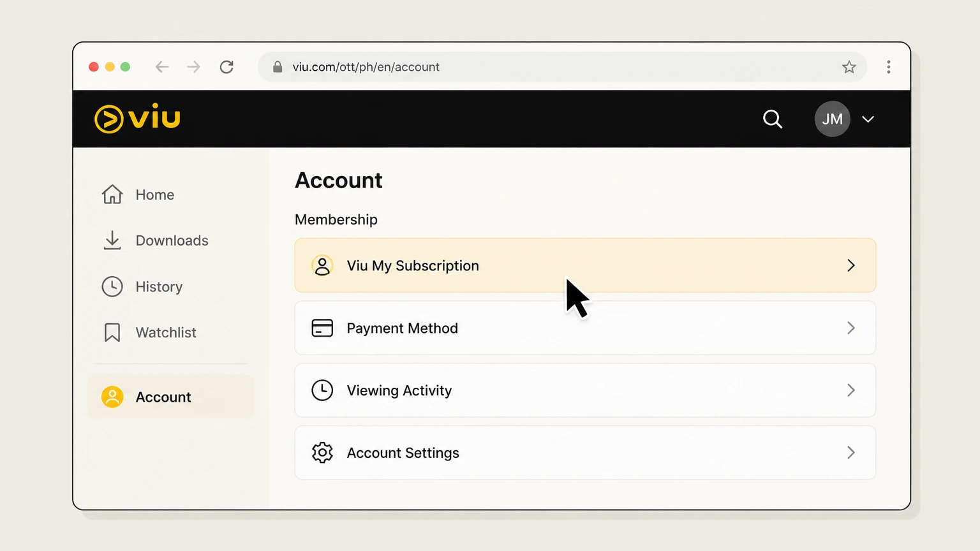The width and height of the screenshot is (980, 551).
Task: Click the Membership section label
Action: coord(336,219)
